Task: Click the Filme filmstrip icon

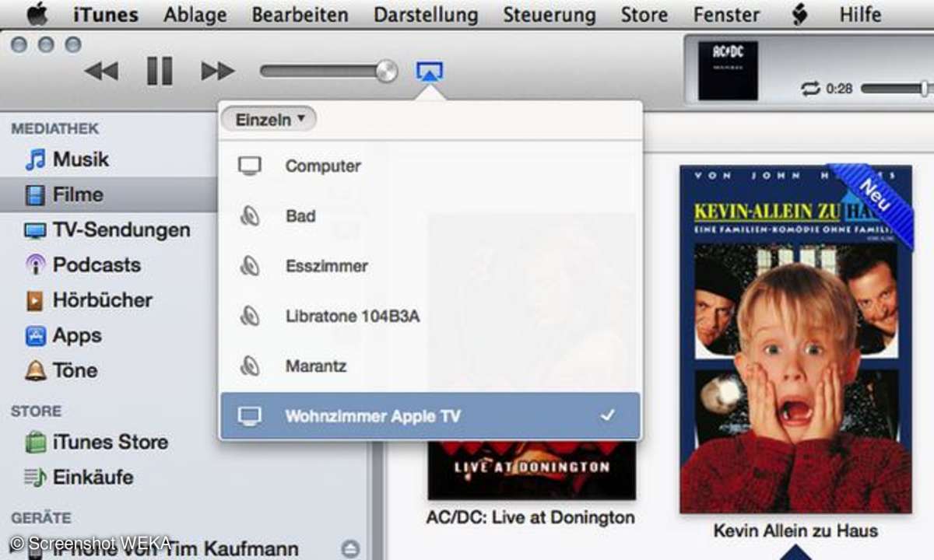Action: [x=35, y=195]
